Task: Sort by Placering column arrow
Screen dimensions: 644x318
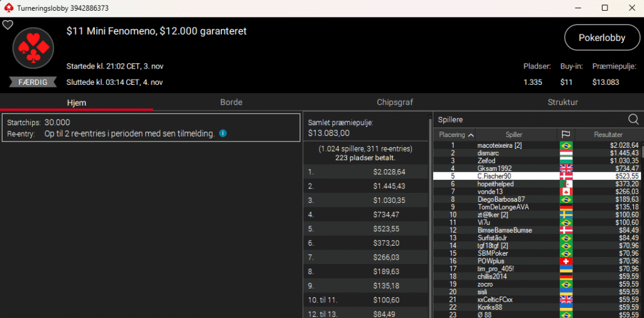Action: click(470, 134)
